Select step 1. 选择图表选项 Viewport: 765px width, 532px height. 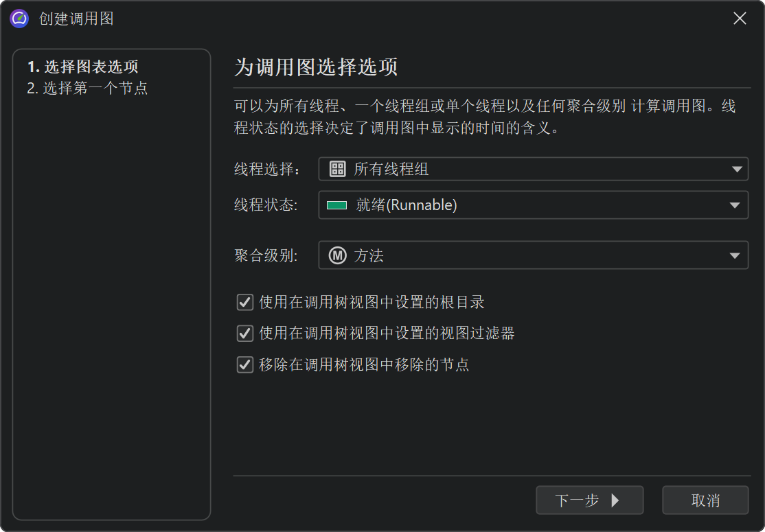[x=82, y=67]
